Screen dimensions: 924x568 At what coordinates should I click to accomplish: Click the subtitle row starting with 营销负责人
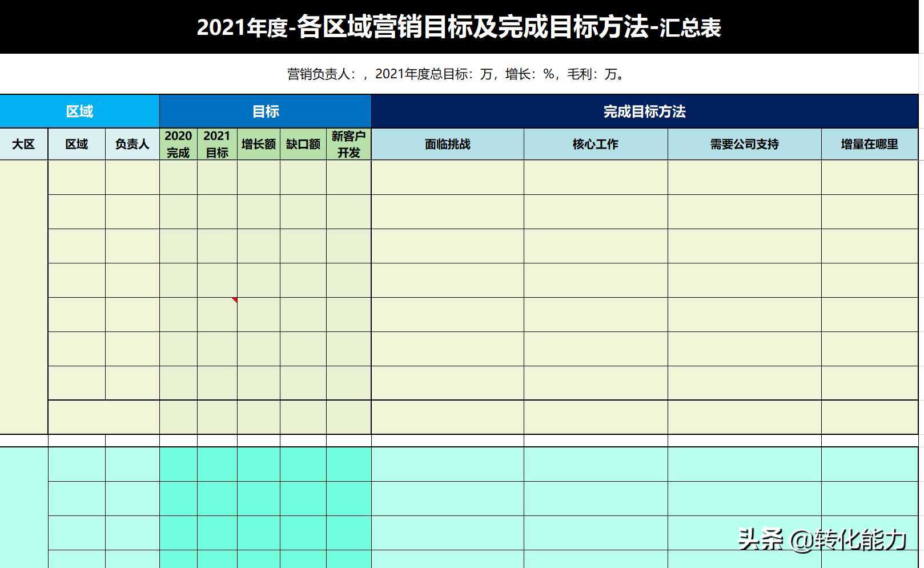459,74
